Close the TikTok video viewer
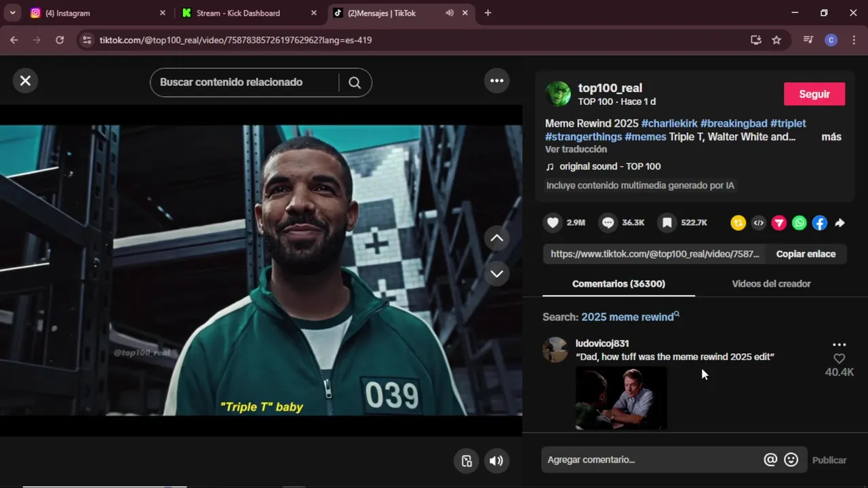This screenshot has height=488, width=868. pos(25,81)
